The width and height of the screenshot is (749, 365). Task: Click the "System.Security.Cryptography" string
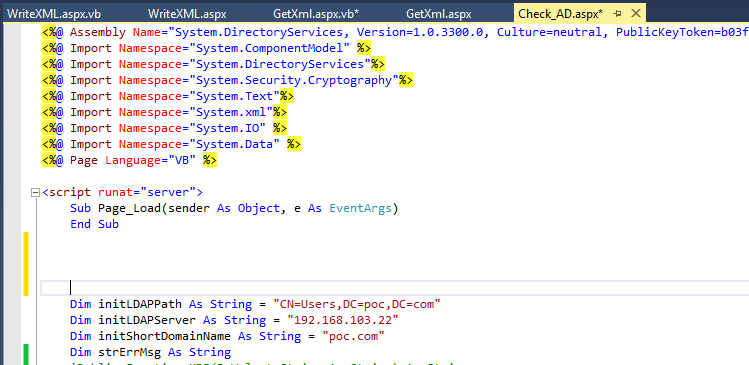(x=294, y=80)
